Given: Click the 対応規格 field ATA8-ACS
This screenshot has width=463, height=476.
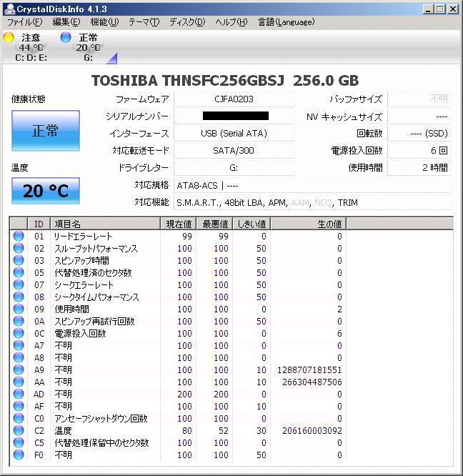Looking at the screenshot, I should pos(312,185).
